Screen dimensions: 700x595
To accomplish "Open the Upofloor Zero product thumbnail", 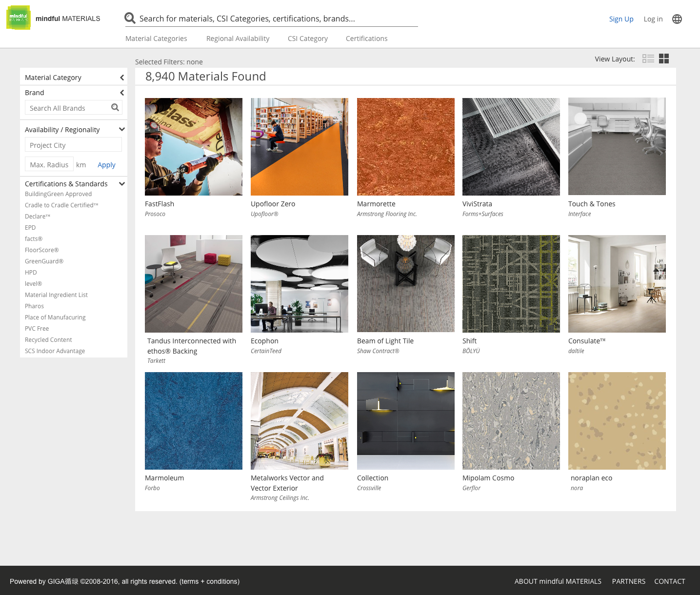I will coord(300,147).
